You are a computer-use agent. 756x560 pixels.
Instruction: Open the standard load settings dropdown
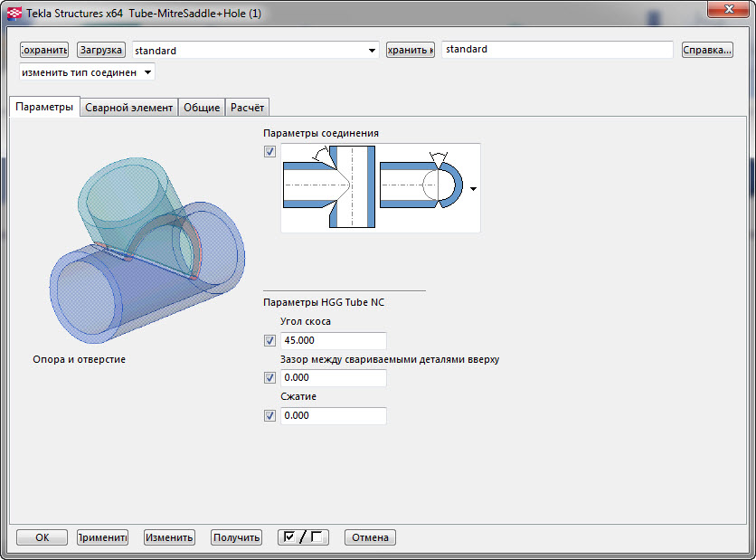372,52
